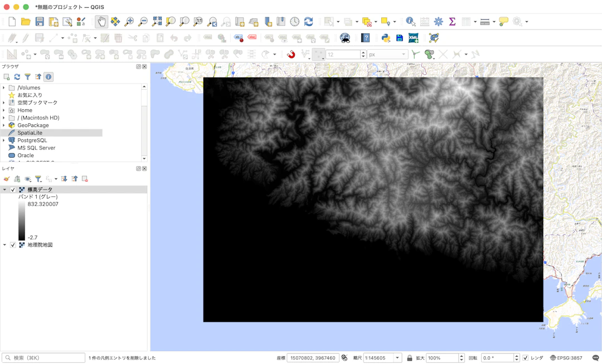
Task: Select SpatiaLite in the browser panel
Action: (x=30, y=133)
